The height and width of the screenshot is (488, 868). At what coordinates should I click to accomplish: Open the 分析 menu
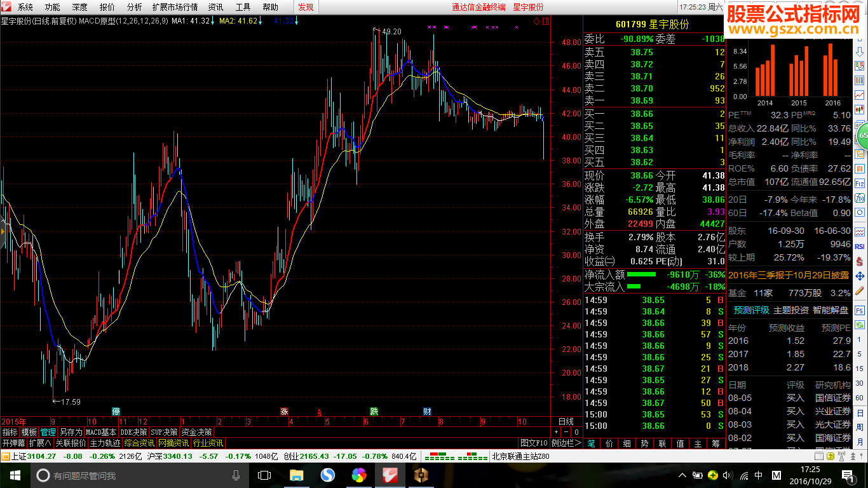pyautogui.click(x=135, y=7)
